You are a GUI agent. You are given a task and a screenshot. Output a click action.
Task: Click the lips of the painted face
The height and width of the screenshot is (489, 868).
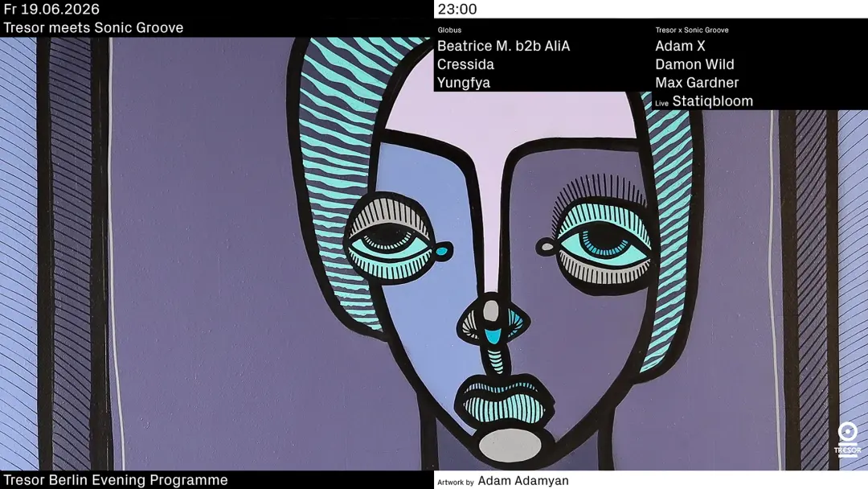[x=504, y=400]
